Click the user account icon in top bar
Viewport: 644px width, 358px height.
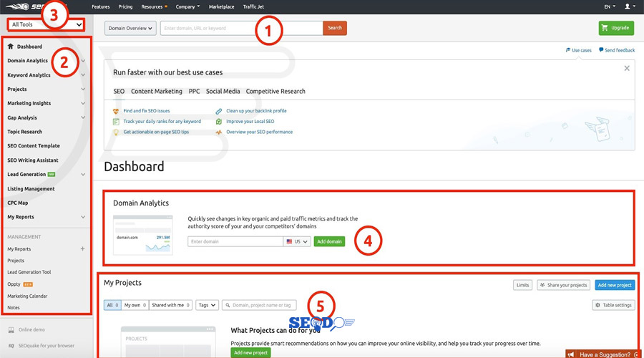[x=628, y=6]
